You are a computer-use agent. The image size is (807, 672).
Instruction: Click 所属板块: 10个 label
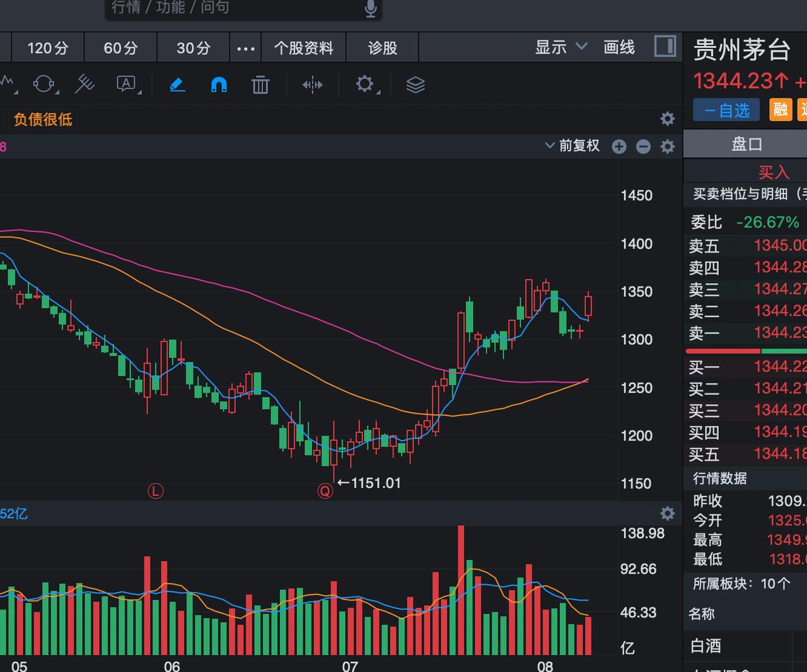pyautogui.click(x=741, y=584)
